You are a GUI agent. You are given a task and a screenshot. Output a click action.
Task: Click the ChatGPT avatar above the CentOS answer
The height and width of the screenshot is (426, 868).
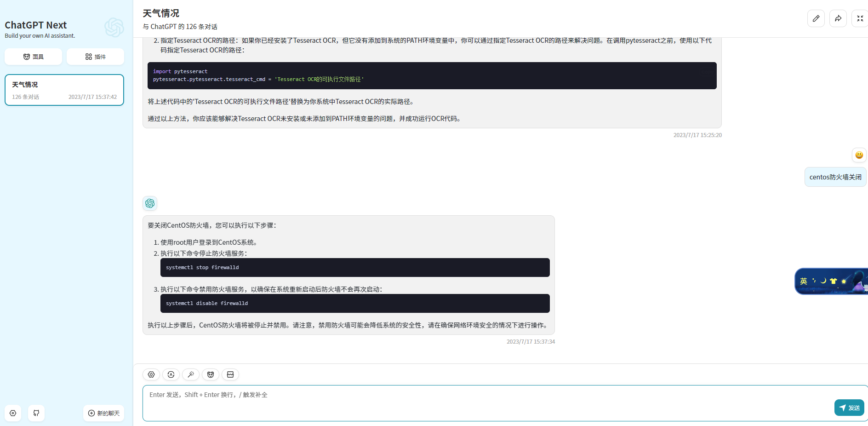point(150,203)
